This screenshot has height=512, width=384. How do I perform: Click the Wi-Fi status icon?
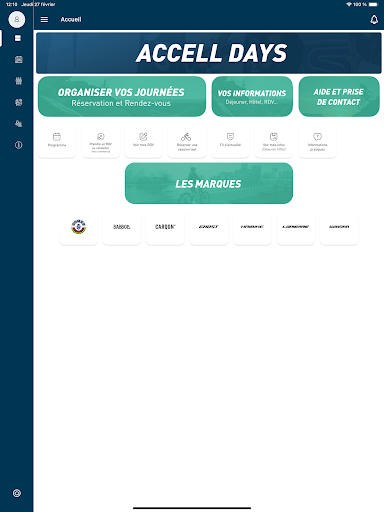coord(349,4)
